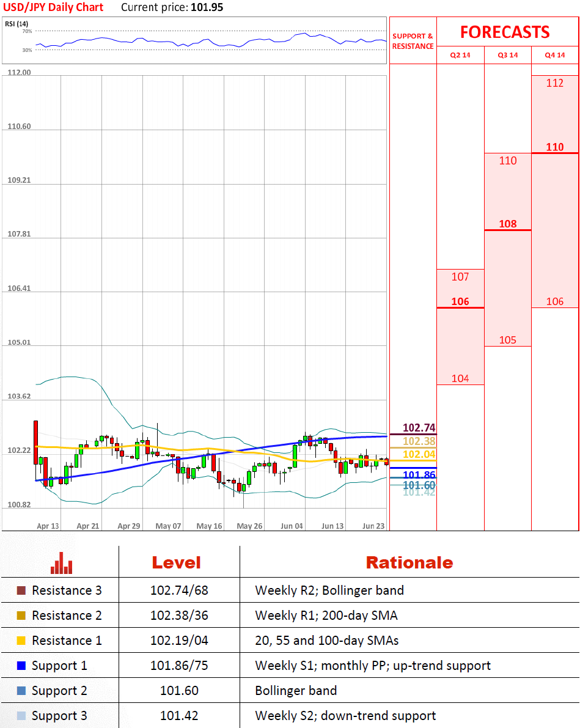Click rationale '20, 55 and 100-day SMAs'
This screenshot has width=580, height=728.
pyautogui.click(x=327, y=641)
